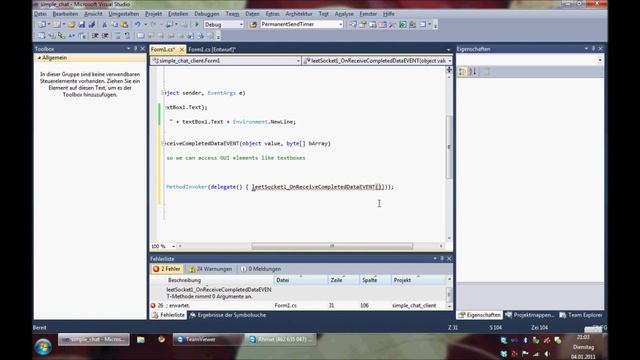Click the TeamViewer taskbar button

[208, 340]
